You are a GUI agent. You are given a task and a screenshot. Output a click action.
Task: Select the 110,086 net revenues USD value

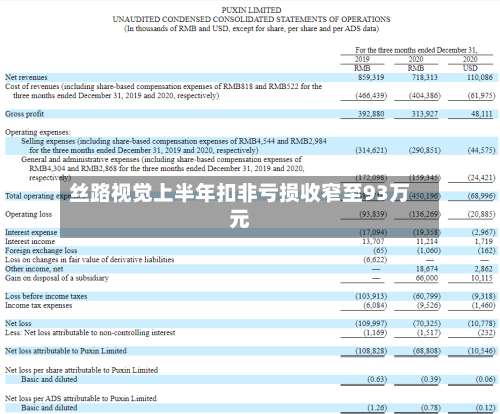pyautogui.click(x=480, y=77)
